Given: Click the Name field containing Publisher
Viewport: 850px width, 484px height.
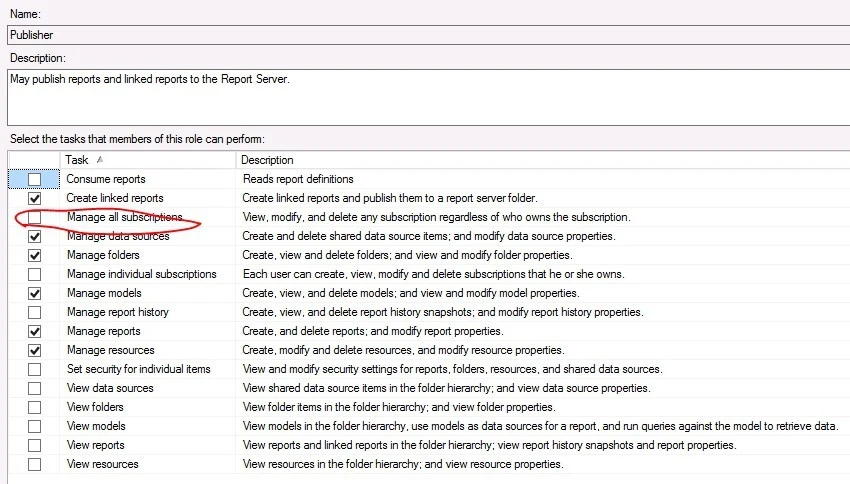Looking at the screenshot, I should (x=425, y=35).
